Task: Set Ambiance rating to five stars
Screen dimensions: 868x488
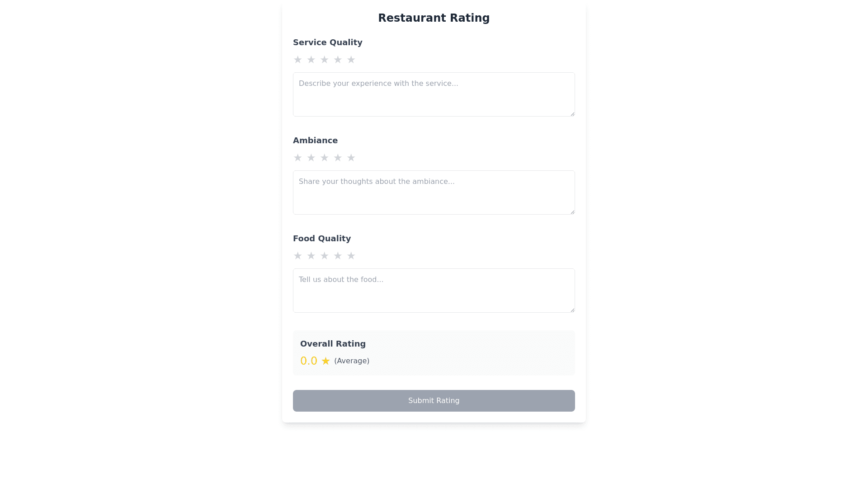Action: pyautogui.click(x=351, y=158)
